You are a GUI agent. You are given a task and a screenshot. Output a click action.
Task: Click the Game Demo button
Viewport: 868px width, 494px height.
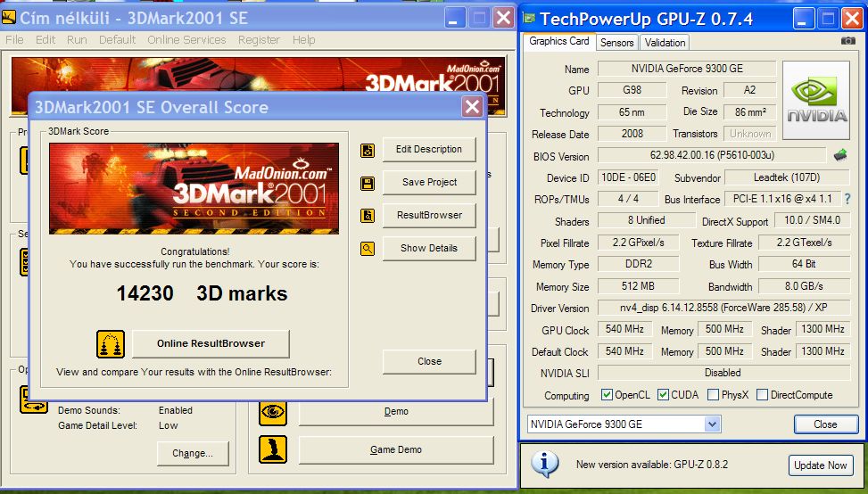tap(396, 450)
